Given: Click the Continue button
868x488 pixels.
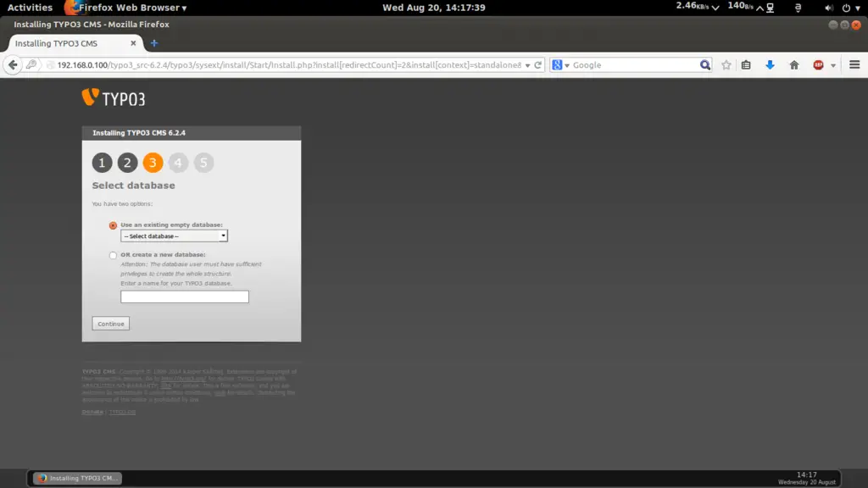Looking at the screenshot, I should pos(111,324).
